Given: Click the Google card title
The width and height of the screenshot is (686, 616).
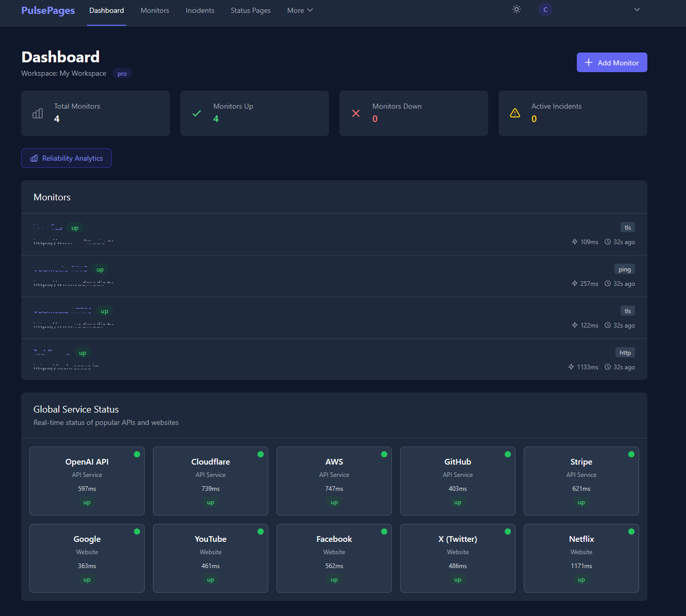Looking at the screenshot, I should (x=87, y=539).
